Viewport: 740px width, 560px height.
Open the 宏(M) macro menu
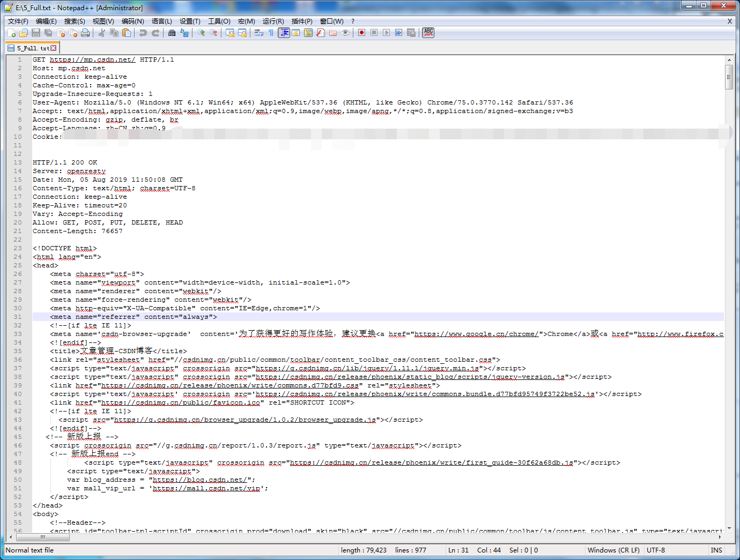[246, 21]
